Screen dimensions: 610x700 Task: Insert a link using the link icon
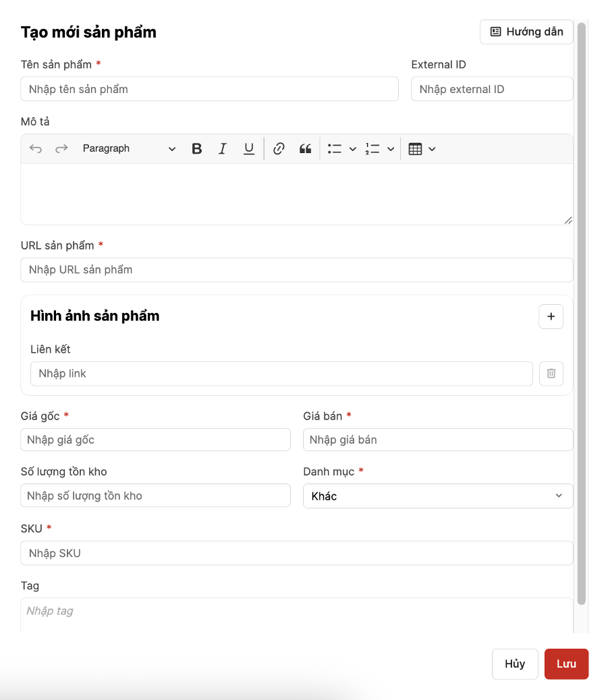pos(279,149)
